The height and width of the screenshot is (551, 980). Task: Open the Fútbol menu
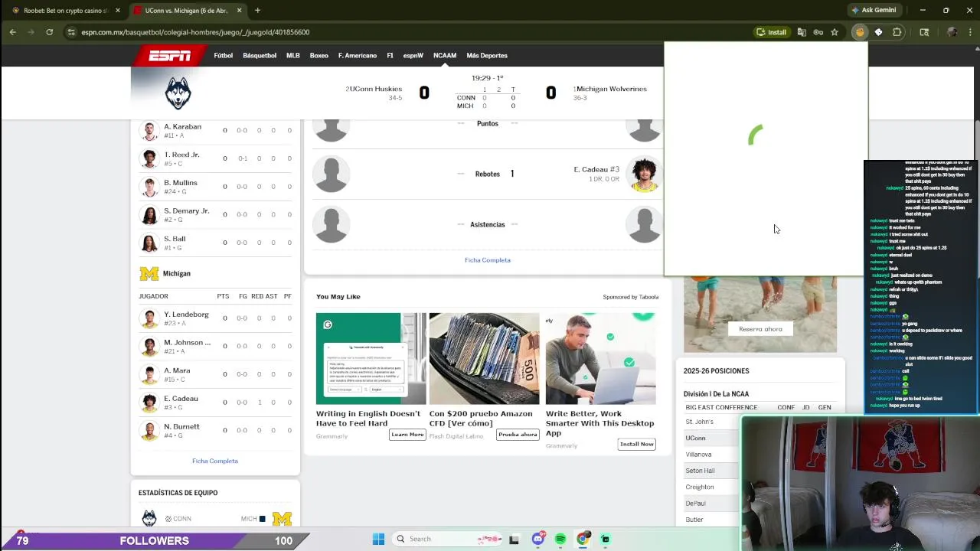tap(223, 55)
